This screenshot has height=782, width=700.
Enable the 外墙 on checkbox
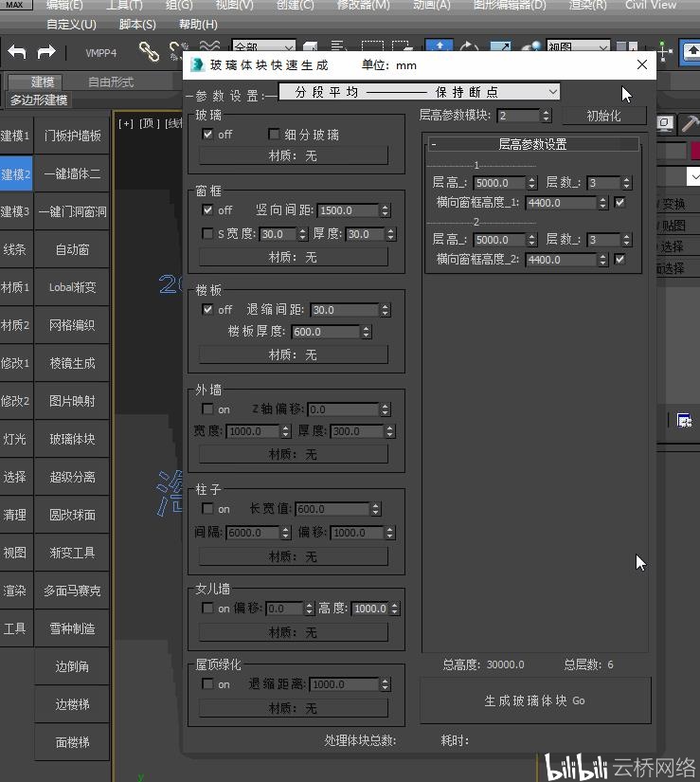click(x=207, y=409)
